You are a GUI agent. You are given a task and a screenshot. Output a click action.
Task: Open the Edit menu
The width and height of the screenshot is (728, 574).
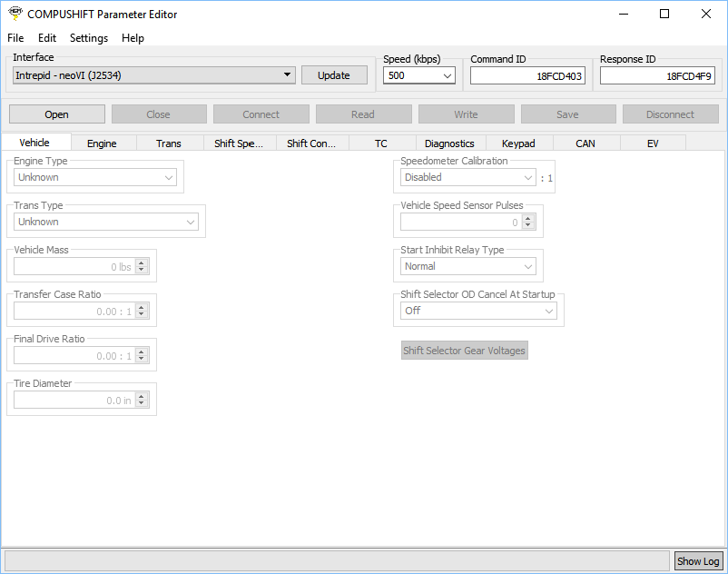click(47, 38)
